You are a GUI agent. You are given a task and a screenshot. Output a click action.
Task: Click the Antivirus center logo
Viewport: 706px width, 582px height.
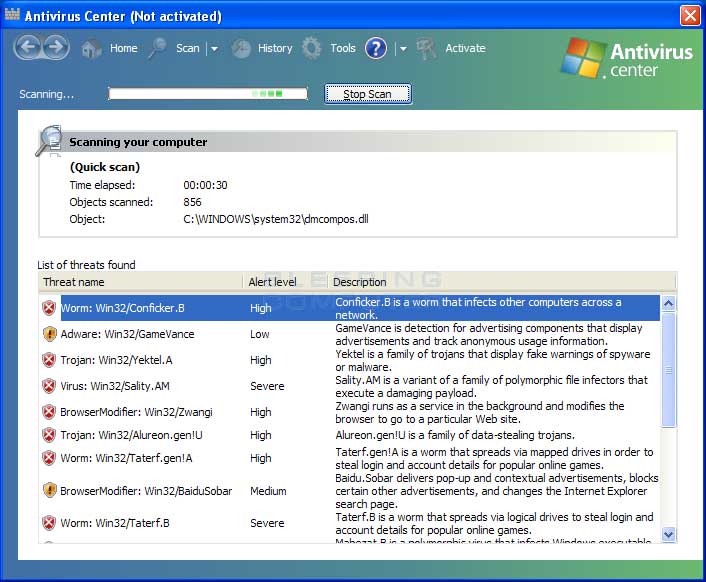pyautogui.click(x=627, y=59)
